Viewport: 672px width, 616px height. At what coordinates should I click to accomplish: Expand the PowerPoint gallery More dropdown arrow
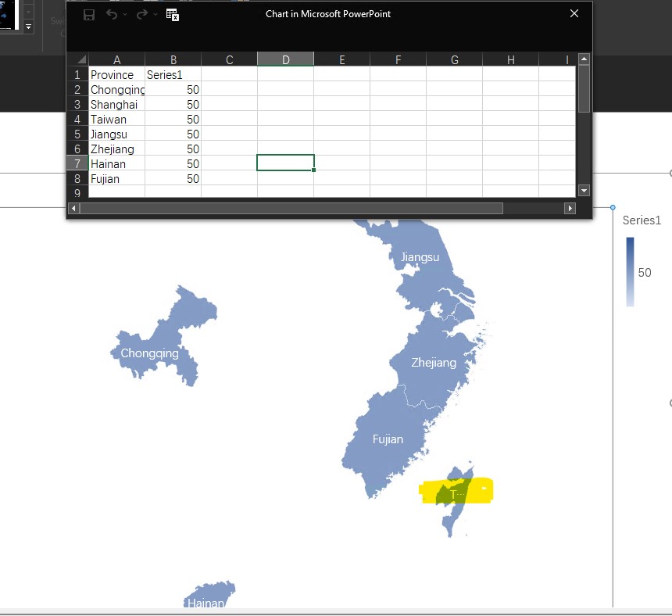click(x=28, y=27)
